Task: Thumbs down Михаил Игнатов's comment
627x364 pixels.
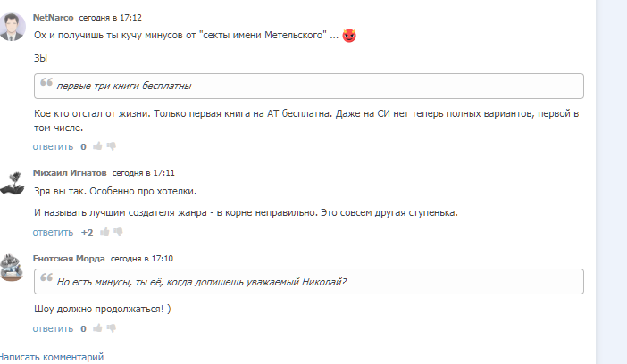Action: coord(119,232)
